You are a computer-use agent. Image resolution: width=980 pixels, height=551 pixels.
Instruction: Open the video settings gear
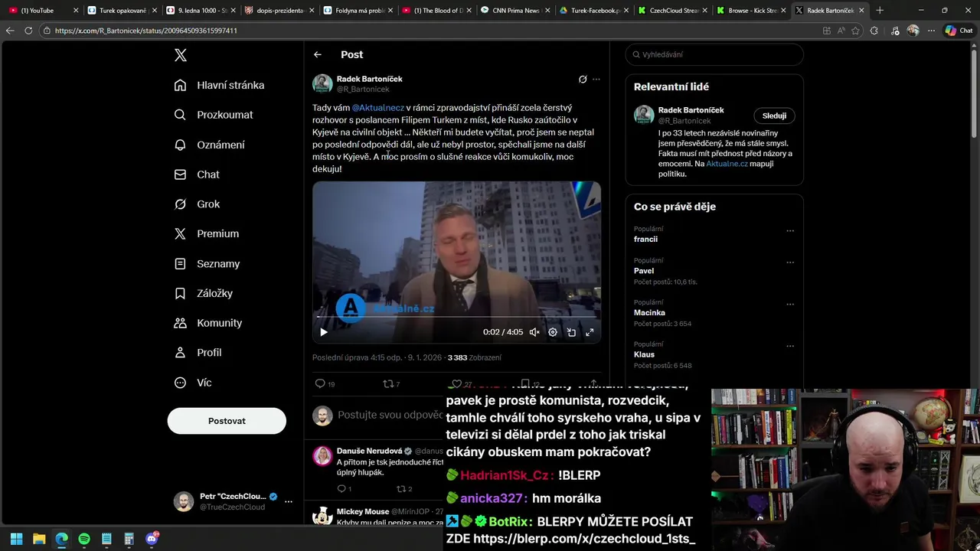click(553, 332)
